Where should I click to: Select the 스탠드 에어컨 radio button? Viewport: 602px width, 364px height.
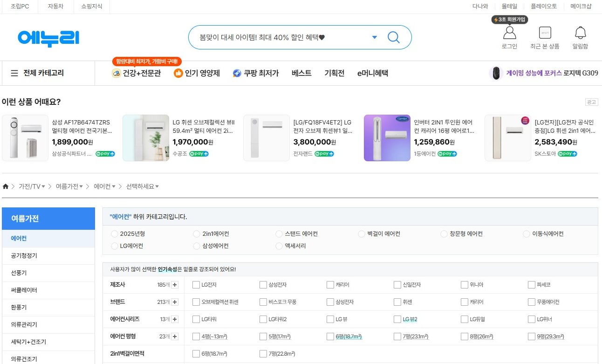(279, 234)
